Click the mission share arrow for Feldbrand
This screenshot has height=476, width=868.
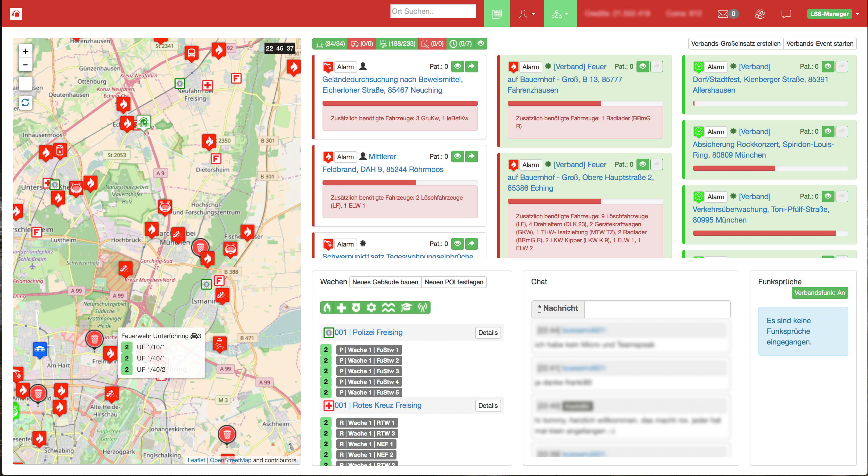coord(472,157)
